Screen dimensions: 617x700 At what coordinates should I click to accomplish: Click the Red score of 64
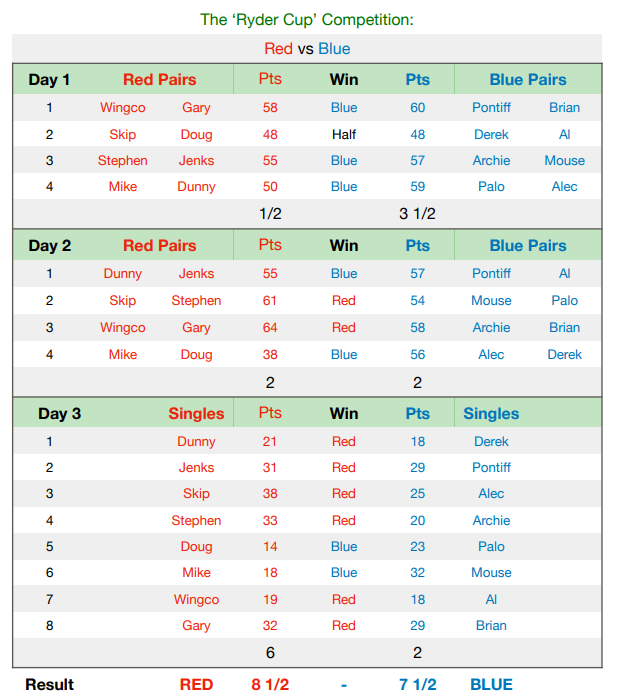click(270, 327)
